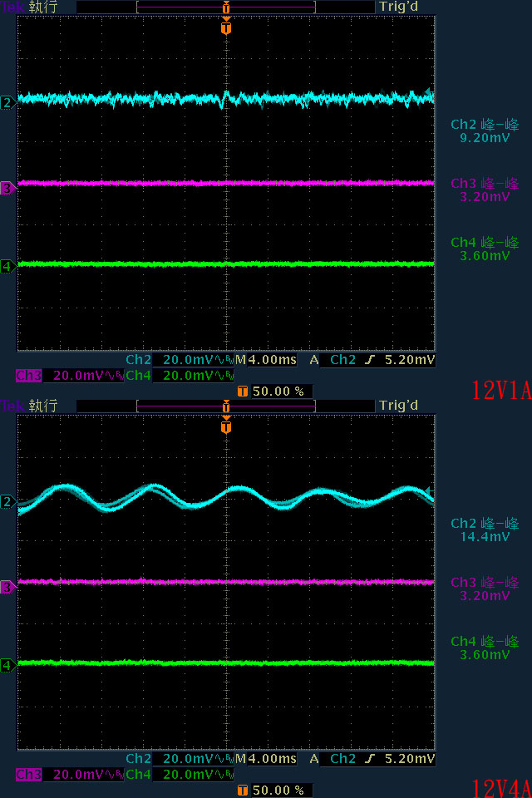The height and width of the screenshot is (798, 532).
Task: Click the Ch4 3.60mV peak-peak readout in the 12V1A capture
Action: 485,255
